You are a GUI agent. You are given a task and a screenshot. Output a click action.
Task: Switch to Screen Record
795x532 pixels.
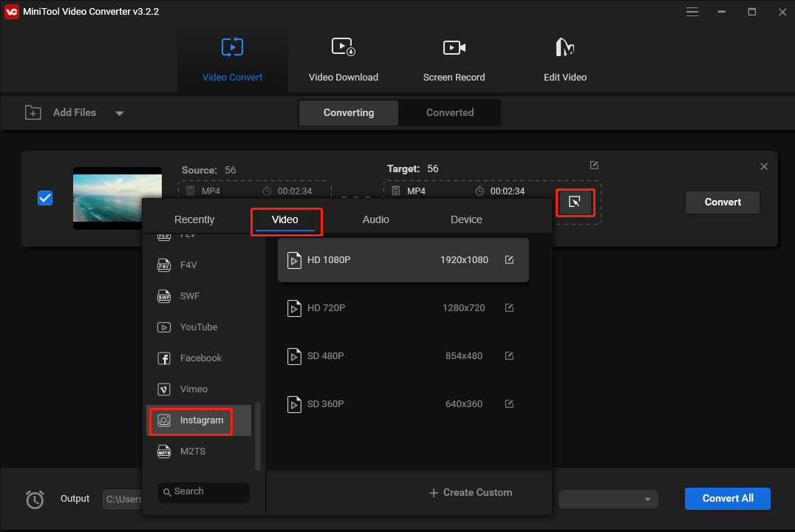[x=454, y=59]
